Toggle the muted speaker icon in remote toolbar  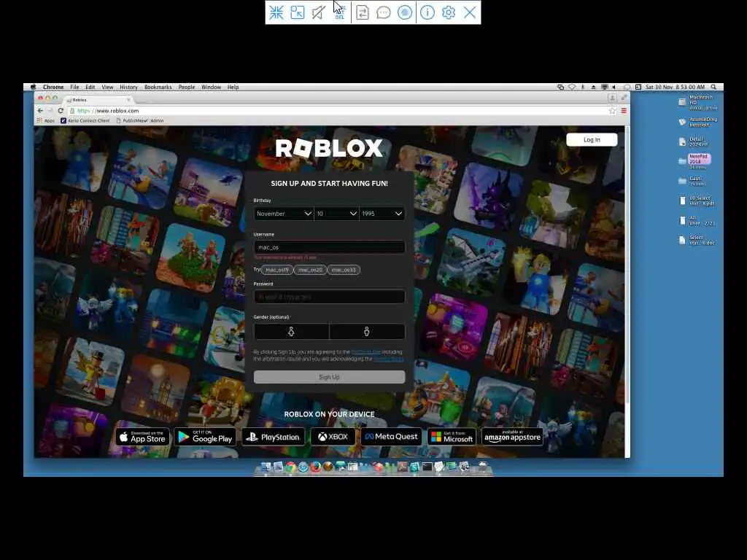[x=318, y=12]
